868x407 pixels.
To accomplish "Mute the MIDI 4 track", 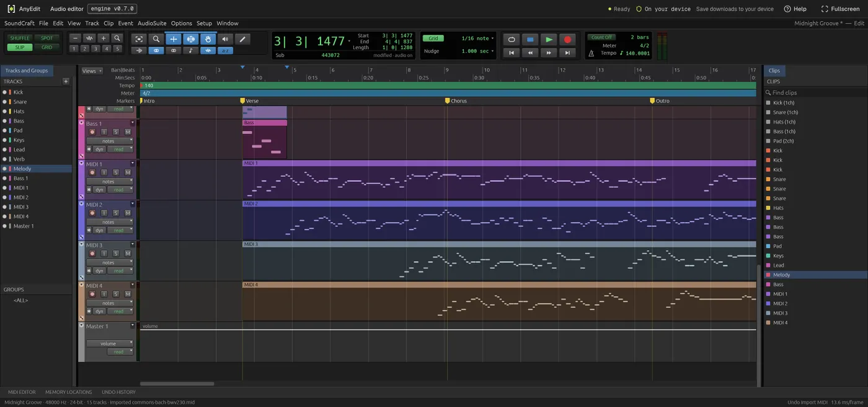I will [x=128, y=294].
